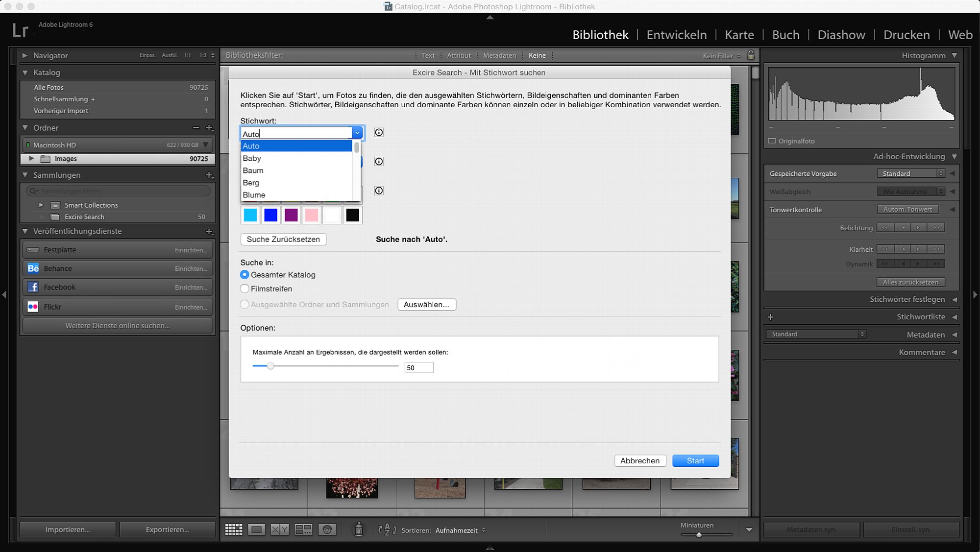Adjust the maximum results slider handle
Screen dimensions: 980x552
270,366
